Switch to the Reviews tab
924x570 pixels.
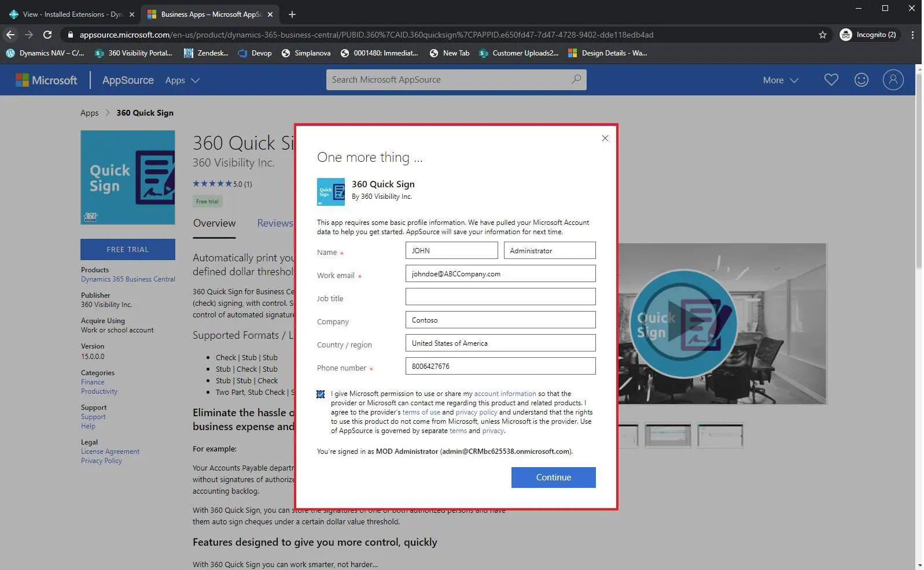[275, 223]
